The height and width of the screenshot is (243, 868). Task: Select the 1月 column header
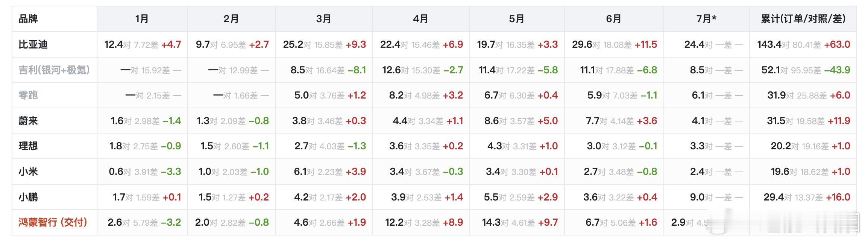[142, 19]
